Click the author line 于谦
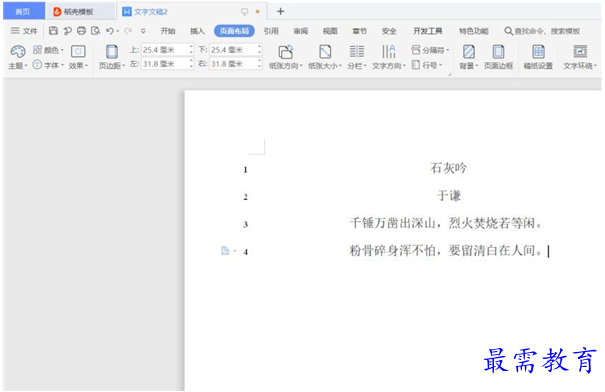The image size is (605, 392). pyautogui.click(x=449, y=196)
